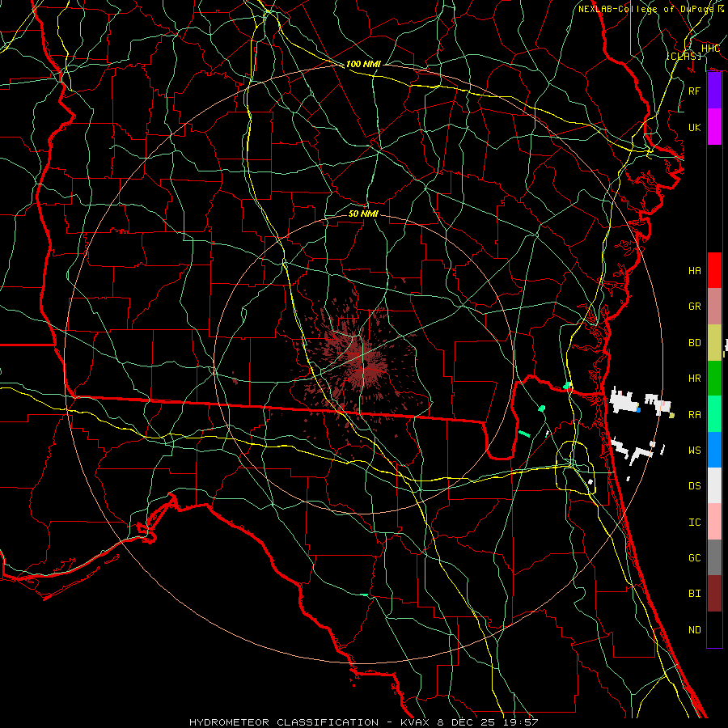Click the RA light-green legend swatch
The height and width of the screenshot is (728, 728).
[x=714, y=414]
